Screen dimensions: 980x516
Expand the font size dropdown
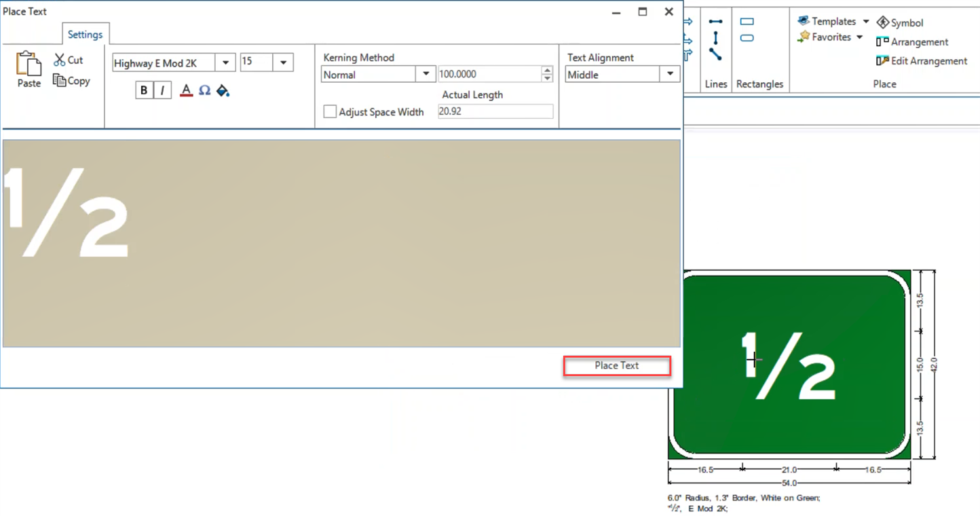click(x=283, y=62)
